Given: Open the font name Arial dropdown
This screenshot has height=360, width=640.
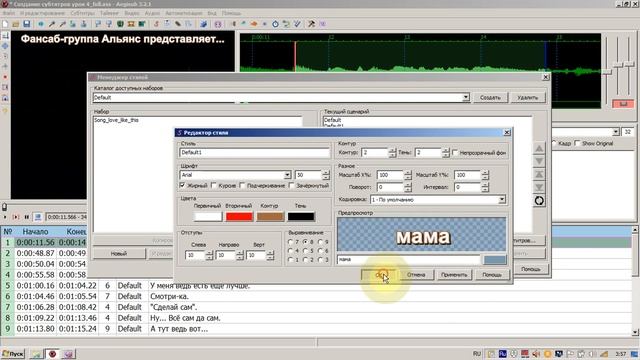Looking at the screenshot, I should tap(287, 175).
